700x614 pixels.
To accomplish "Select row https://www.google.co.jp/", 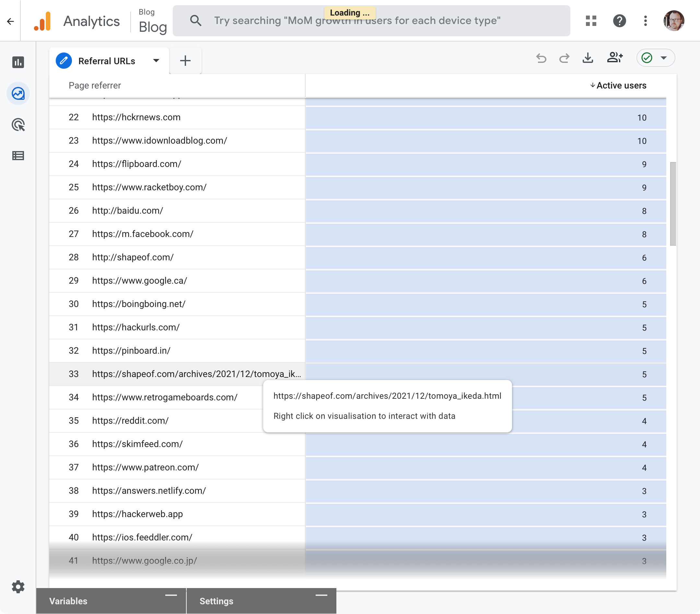I will (x=357, y=561).
